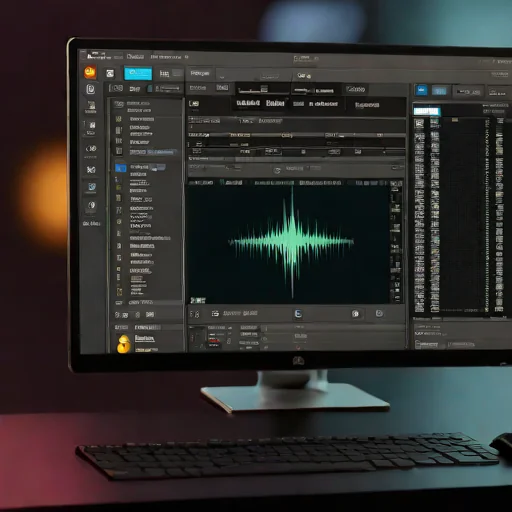Screen dimensions: 512x512
Task: Open the second menu item in title bar
Action: coord(135,57)
